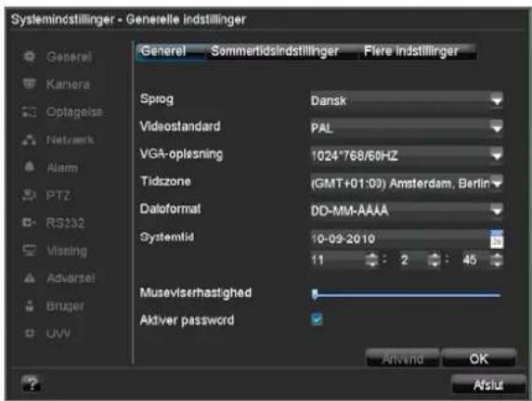Screen dimensions: 532x401
Task: Click the Musevisehastighed label
Action: (196, 292)
